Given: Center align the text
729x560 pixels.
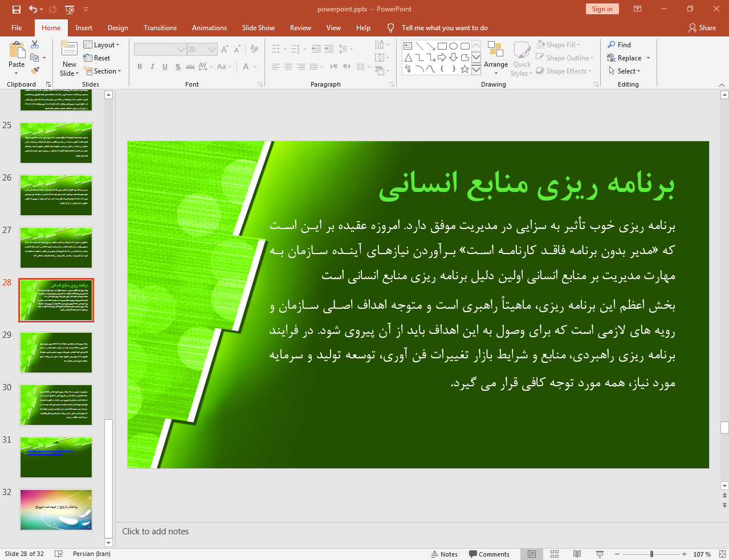Looking at the screenshot, I should (x=288, y=67).
